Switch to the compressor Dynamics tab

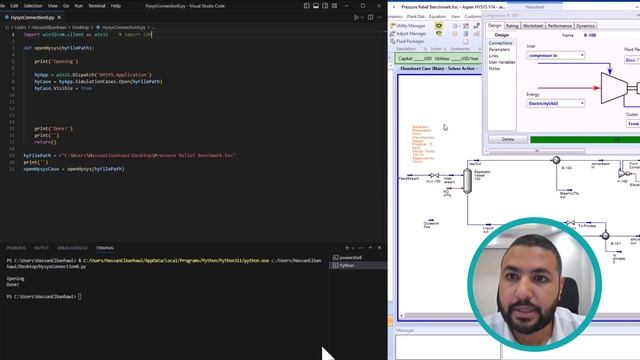point(585,26)
